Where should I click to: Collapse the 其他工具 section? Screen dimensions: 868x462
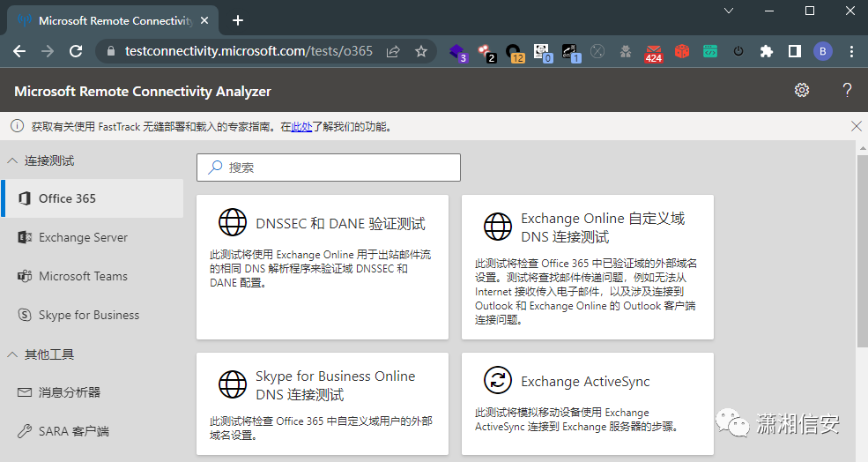tap(12, 354)
